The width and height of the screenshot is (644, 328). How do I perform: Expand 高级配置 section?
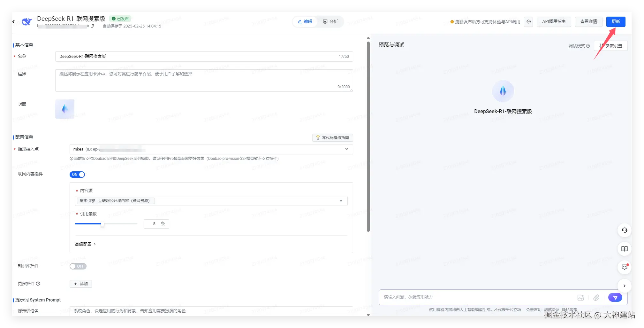[x=85, y=244]
